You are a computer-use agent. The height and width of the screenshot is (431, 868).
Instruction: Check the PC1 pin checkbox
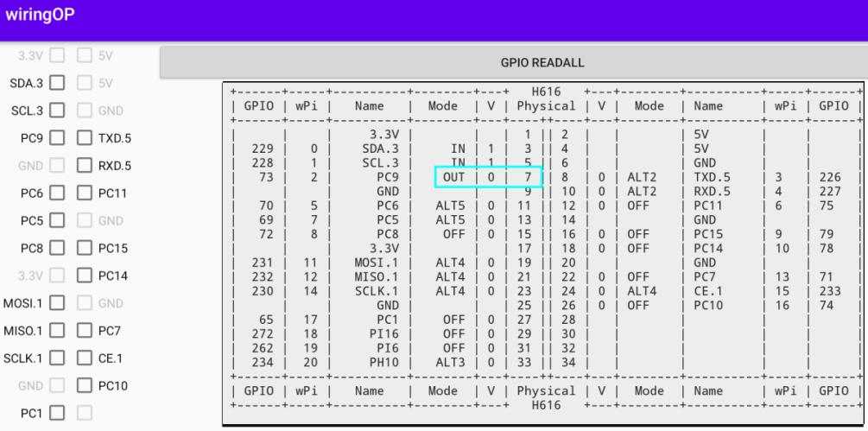[57, 414]
